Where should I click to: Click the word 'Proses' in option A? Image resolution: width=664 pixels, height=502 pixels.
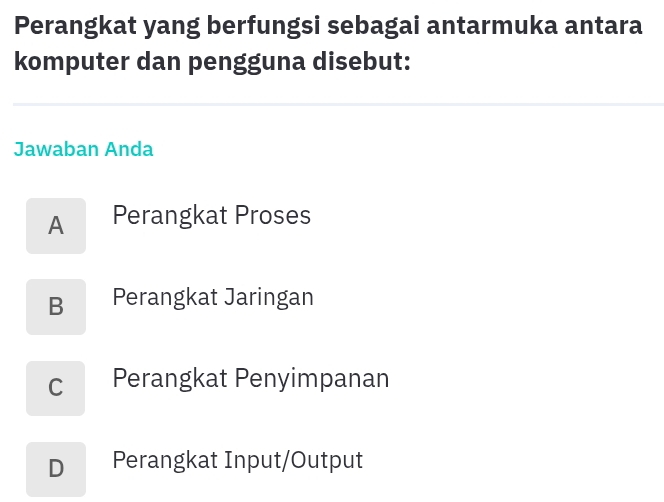point(273,216)
